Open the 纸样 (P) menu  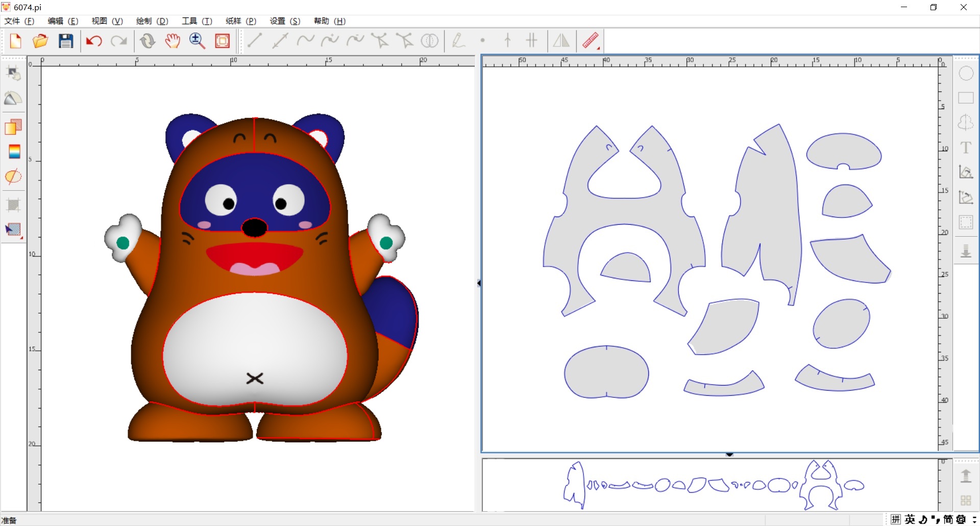pos(241,21)
